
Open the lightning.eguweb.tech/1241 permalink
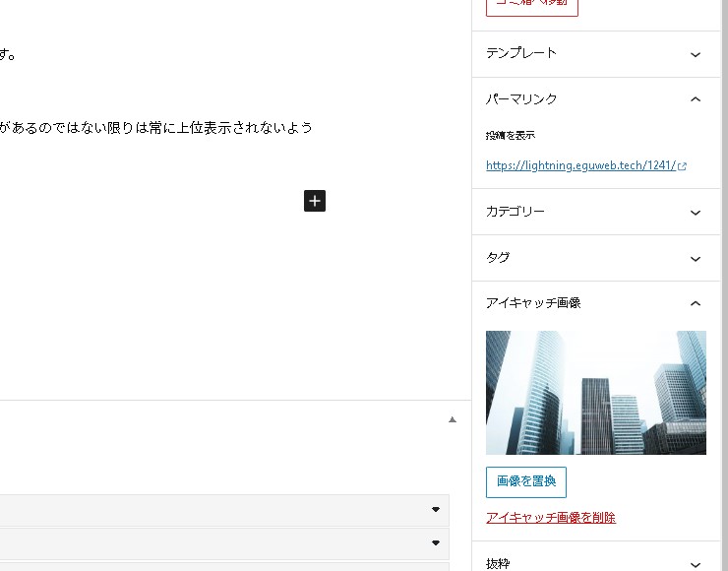[x=580, y=166]
